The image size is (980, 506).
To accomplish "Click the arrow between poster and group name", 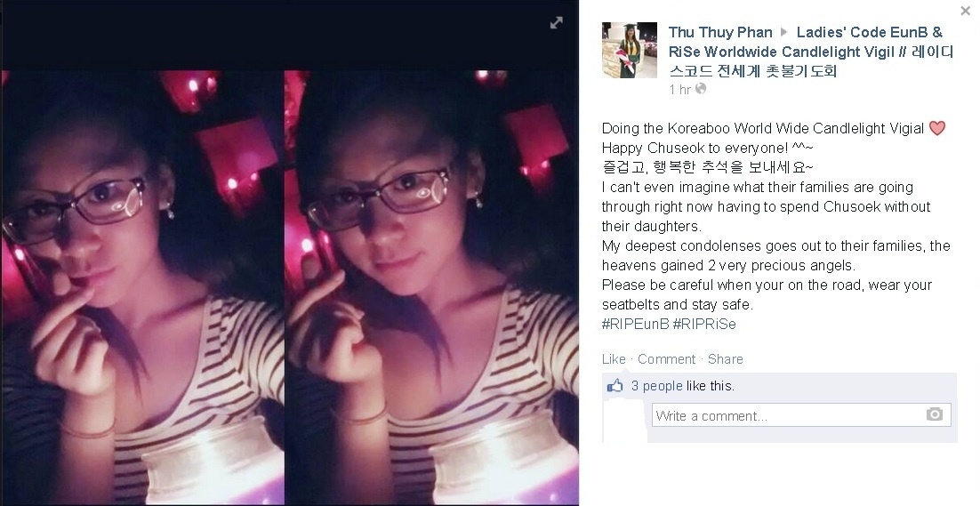I will [x=784, y=32].
